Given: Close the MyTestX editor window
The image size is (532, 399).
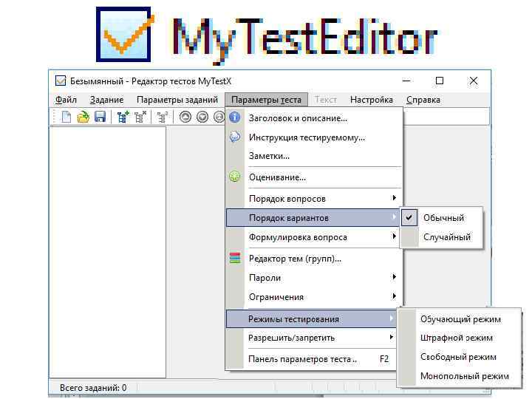Looking at the screenshot, I should pyautogui.click(x=474, y=81).
